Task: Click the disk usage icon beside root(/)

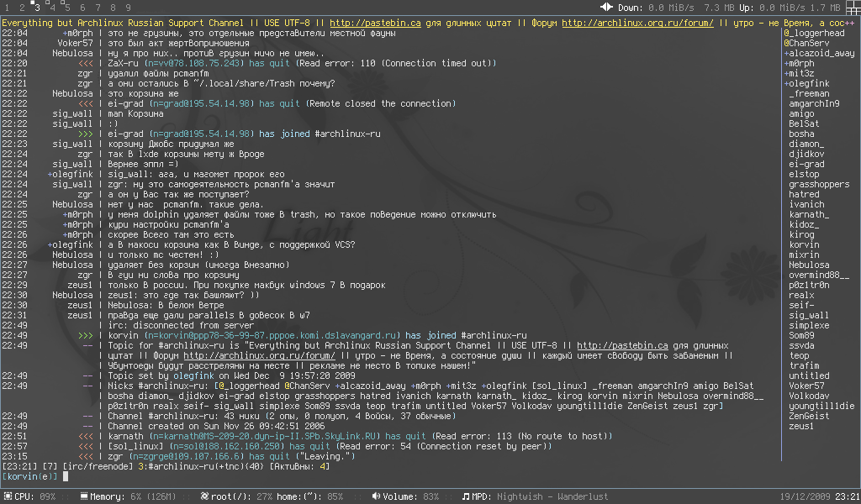Action: point(204,496)
